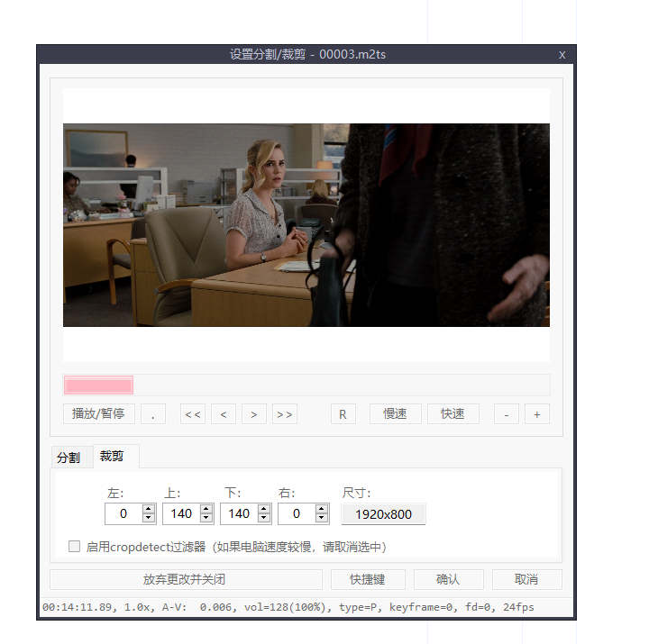Decrease the 下 bottom crop value
Screen dimensions: 649x644
(264, 518)
